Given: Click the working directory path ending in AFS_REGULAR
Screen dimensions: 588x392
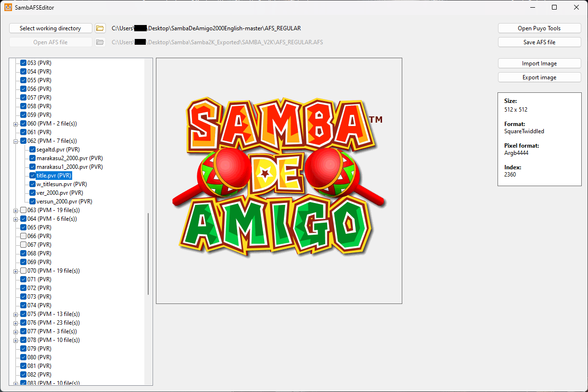Looking at the screenshot, I should [206, 28].
